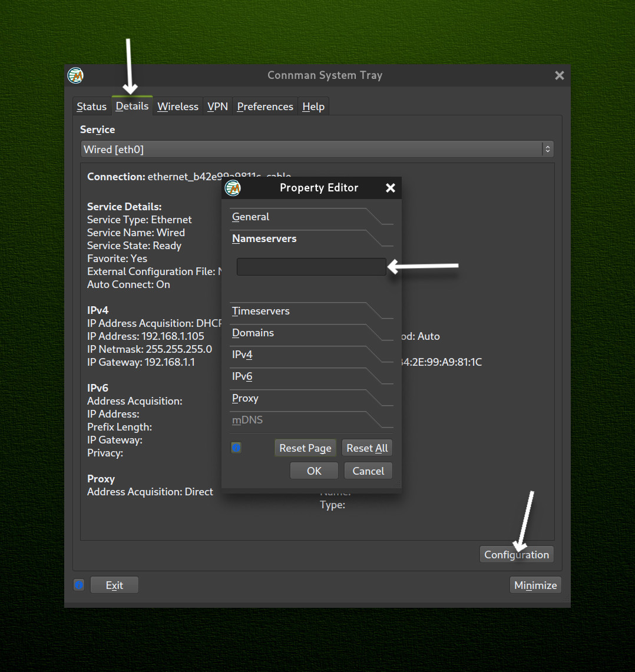
Task: Click the Connman logo icon in main title bar
Action: [75, 75]
